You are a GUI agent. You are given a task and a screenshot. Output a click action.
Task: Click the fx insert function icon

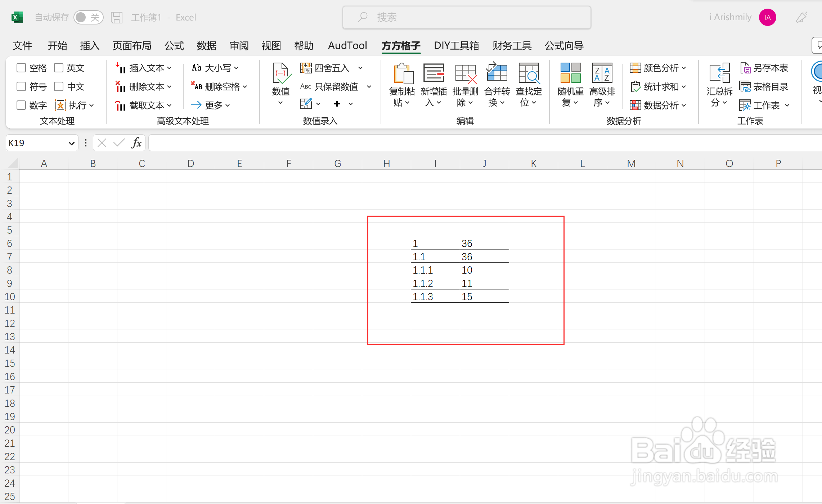[x=136, y=143]
